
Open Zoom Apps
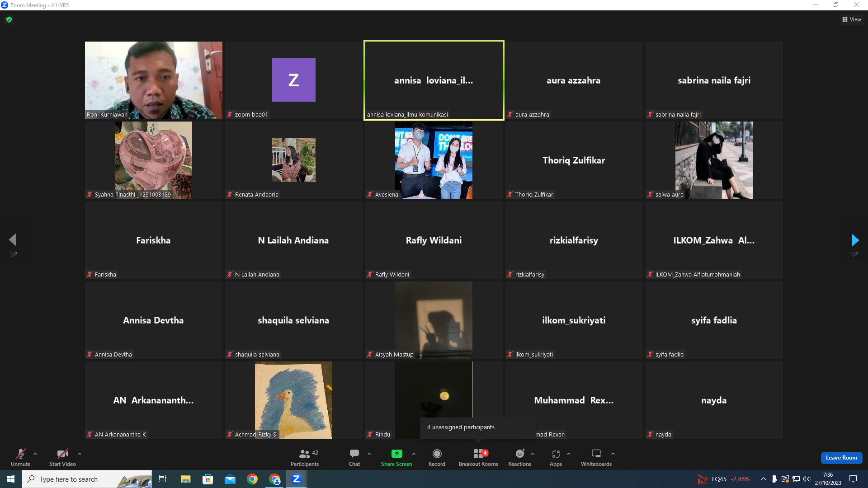(556, 457)
